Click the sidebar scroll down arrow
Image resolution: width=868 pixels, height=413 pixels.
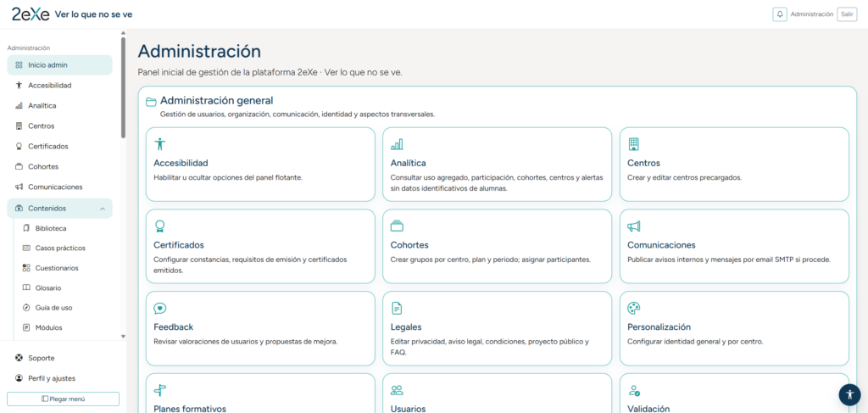(x=123, y=336)
